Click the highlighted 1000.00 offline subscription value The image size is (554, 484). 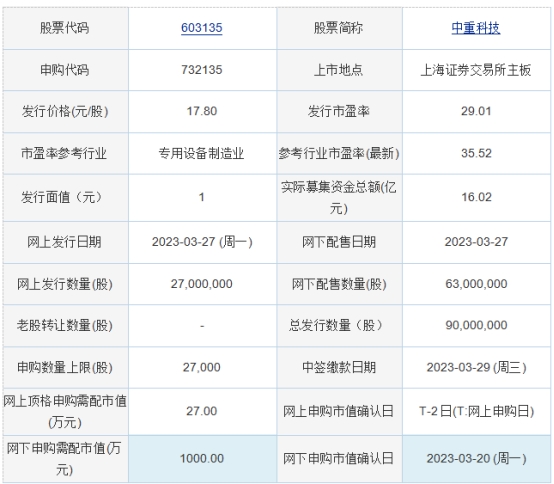coord(202,459)
